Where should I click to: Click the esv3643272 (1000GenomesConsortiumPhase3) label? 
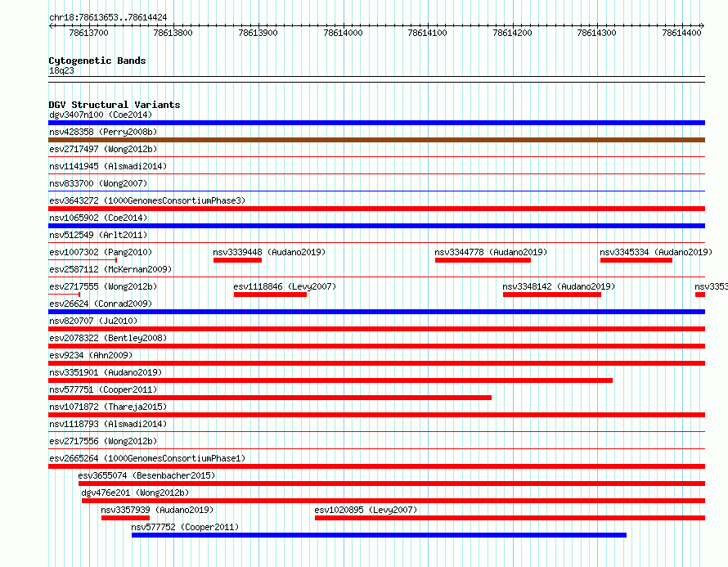click(x=147, y=200)
